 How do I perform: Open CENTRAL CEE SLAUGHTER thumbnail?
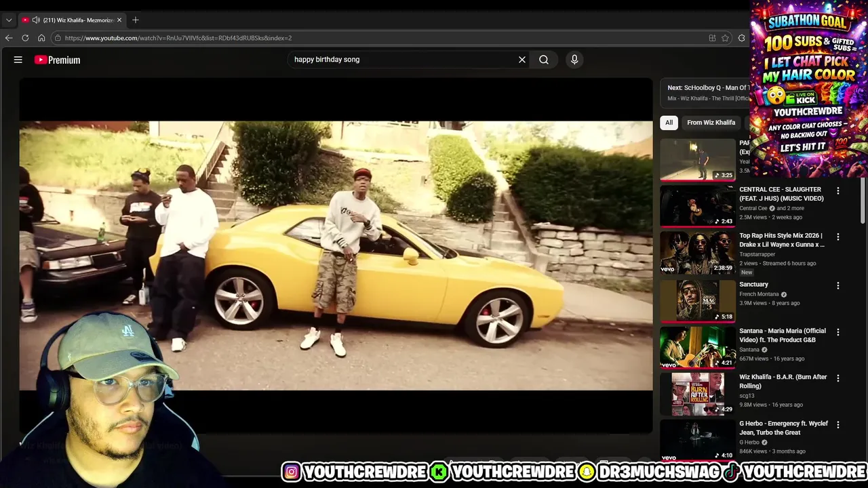tap(698, 206)
